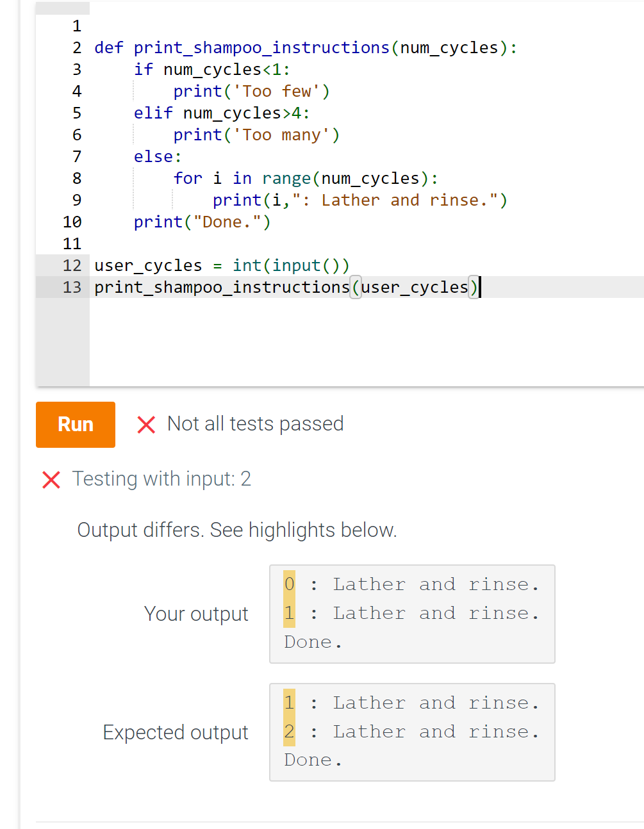
Task: Click 'Not all tests passed' label
Action: tap(254, 423)
